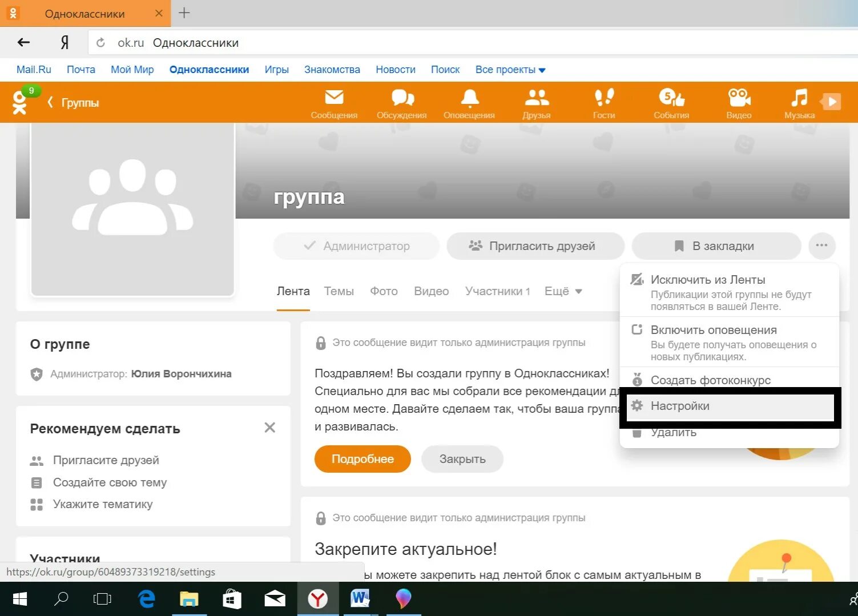Open Paint 3D from taskbar
The width and height of the screenshot is (858, 616).
(x=404, y=599)
